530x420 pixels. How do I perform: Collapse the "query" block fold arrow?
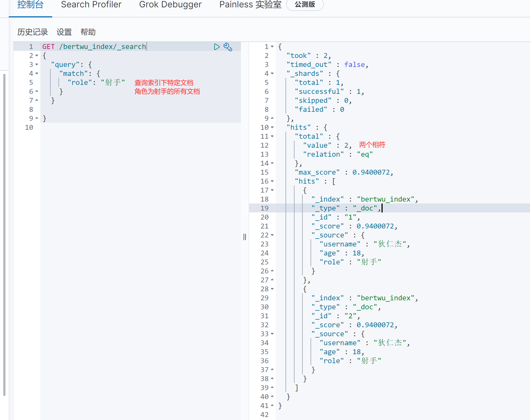[x=37, y=65]
